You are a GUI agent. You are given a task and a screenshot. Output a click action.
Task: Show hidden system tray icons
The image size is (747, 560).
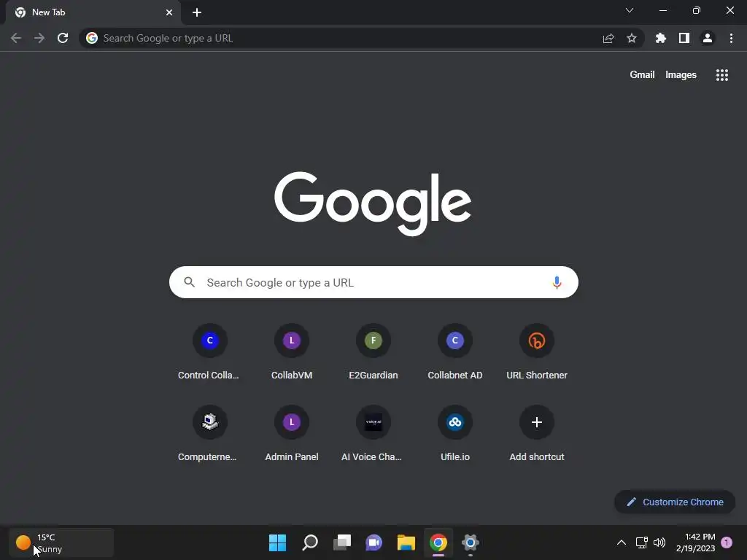tap(622, 542)
